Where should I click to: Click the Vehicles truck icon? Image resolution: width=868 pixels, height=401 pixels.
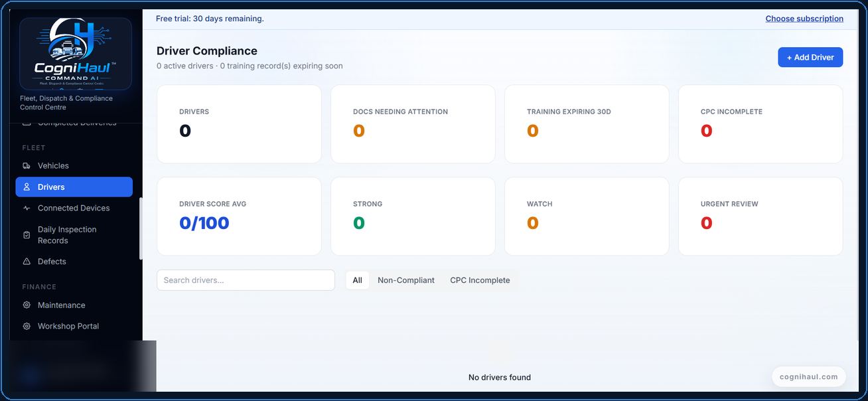(27, 166)
